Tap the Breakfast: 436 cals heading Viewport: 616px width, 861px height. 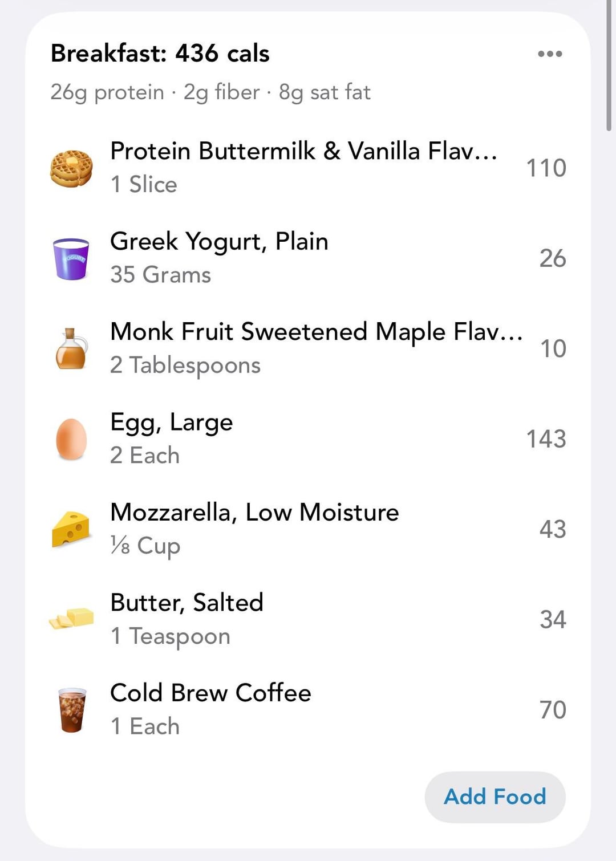pyautogui.click(x=160, y=54)
